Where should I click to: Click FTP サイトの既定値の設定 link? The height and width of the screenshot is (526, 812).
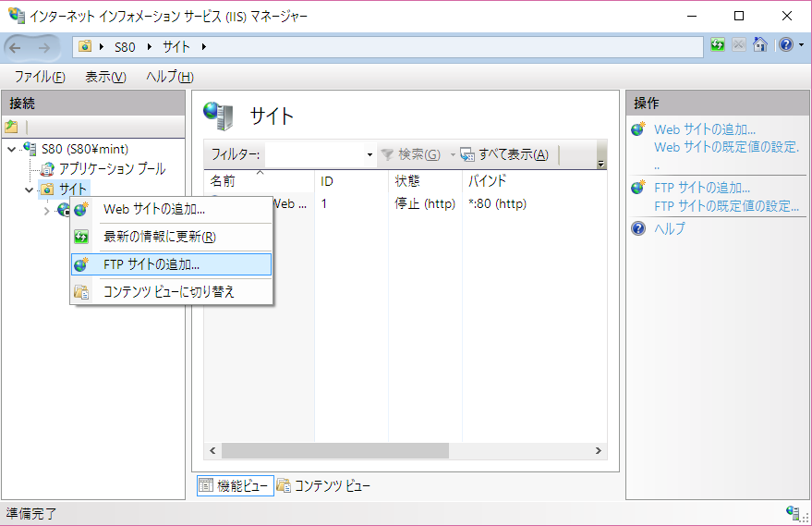[x=727, y=206]
